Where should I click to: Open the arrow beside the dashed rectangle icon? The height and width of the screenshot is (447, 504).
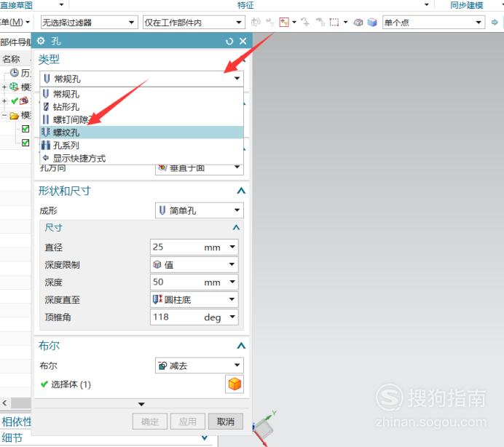[x=345, y=22]
